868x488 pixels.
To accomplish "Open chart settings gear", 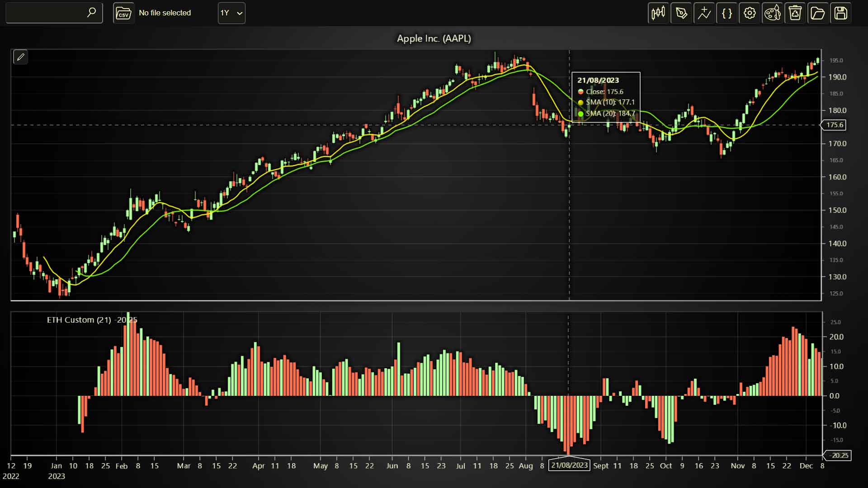I will 750,13.
